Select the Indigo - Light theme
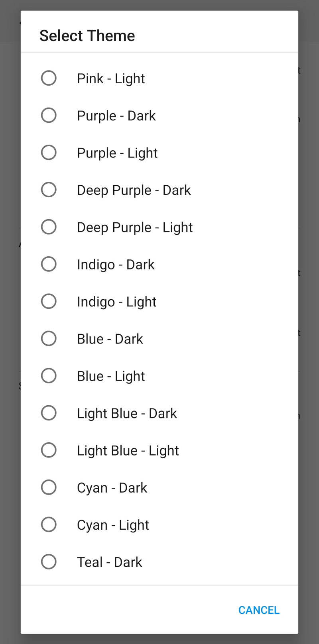319x644 pixels. 49,301
